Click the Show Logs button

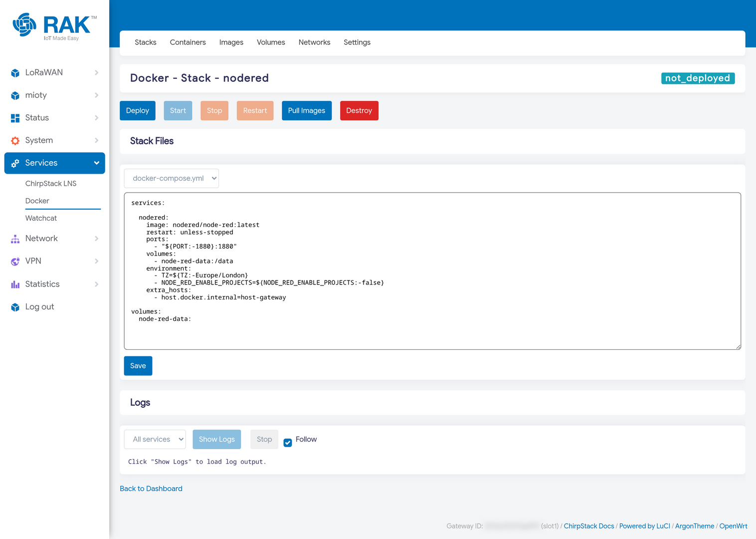[x=217, y=439]
